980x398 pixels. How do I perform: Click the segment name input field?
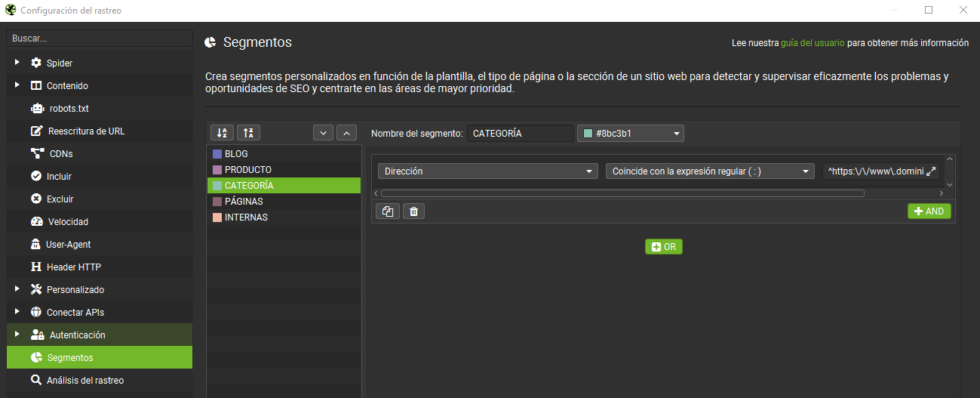click(x=520, y=134)
